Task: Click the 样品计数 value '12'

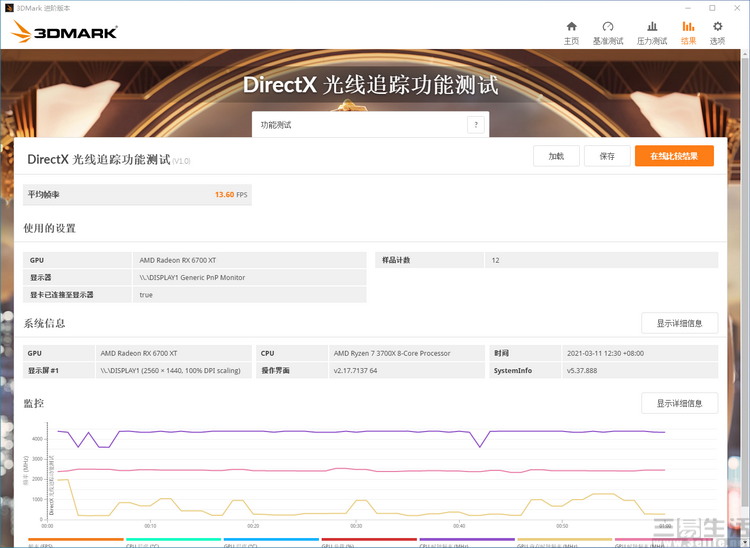Action: point(495,260)
